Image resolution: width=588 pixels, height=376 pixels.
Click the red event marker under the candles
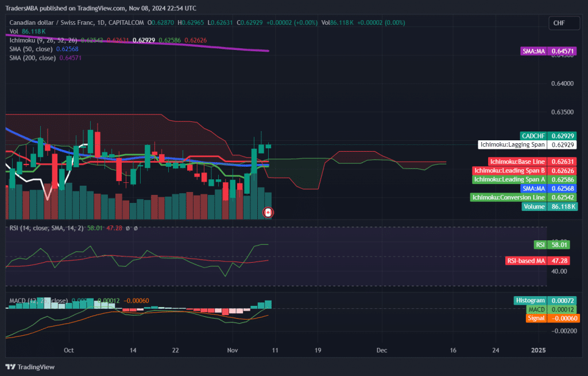coord(268,213)
